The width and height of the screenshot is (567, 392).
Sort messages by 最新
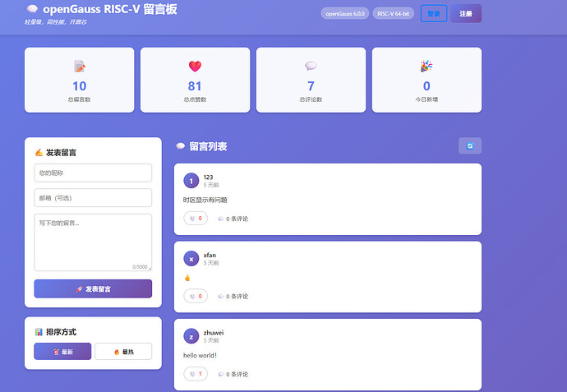(62, 352)
